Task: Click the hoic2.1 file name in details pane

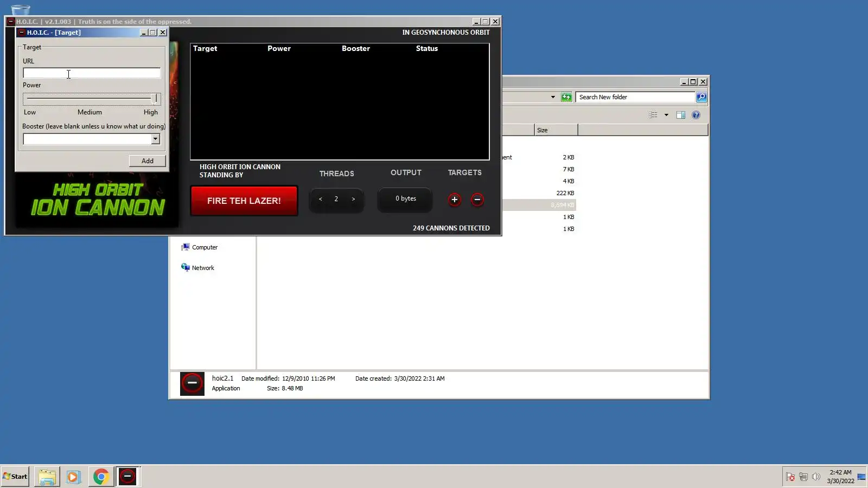Action: 222,378
